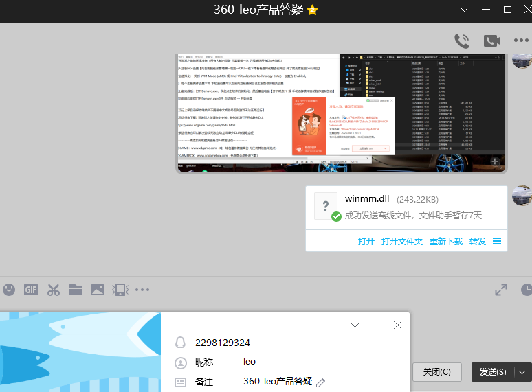Image resolution: width=532 pixels, height=392 pixels.
Task: Start a video call
Action: click(x=492, y=41)
